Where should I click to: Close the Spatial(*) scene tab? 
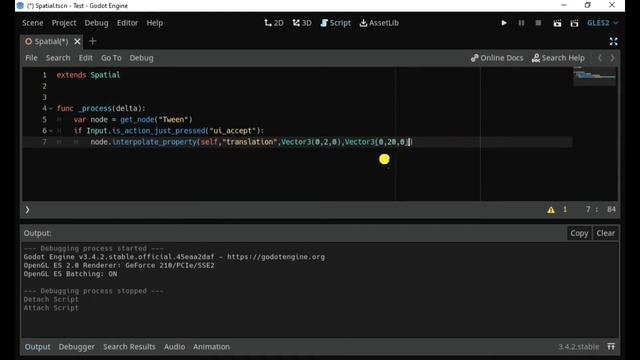77,41
